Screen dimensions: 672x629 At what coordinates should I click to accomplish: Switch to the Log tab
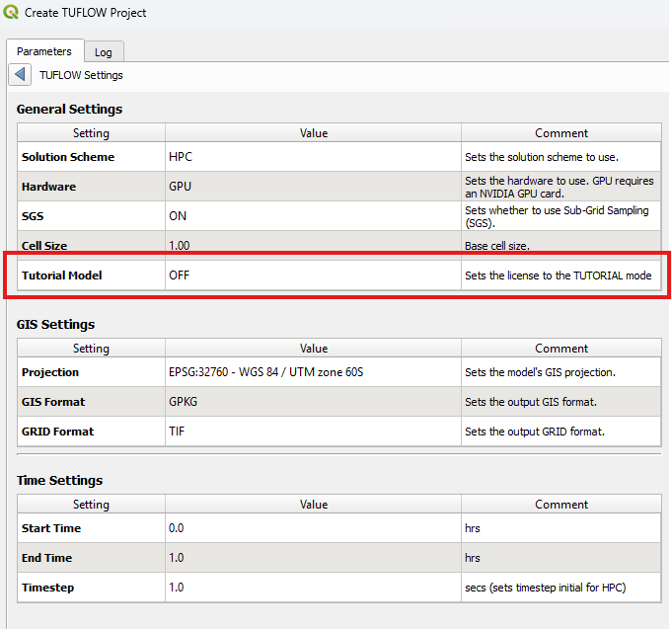click(103, 52)
